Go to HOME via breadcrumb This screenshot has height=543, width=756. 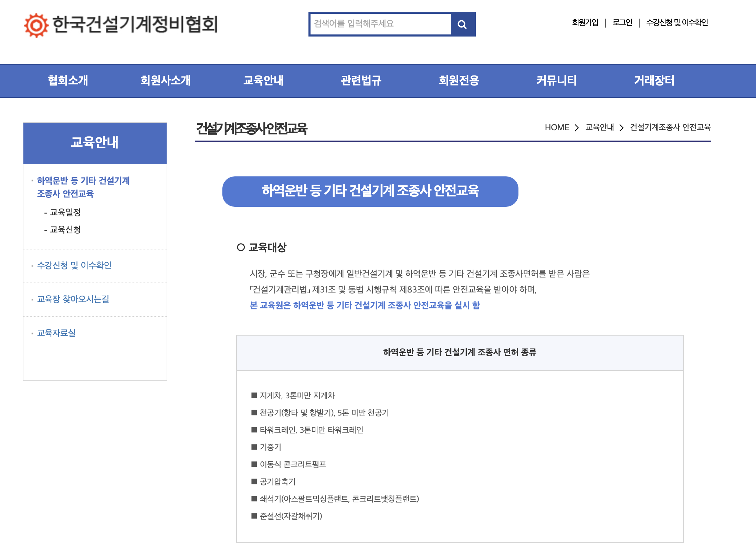[557, 127]
